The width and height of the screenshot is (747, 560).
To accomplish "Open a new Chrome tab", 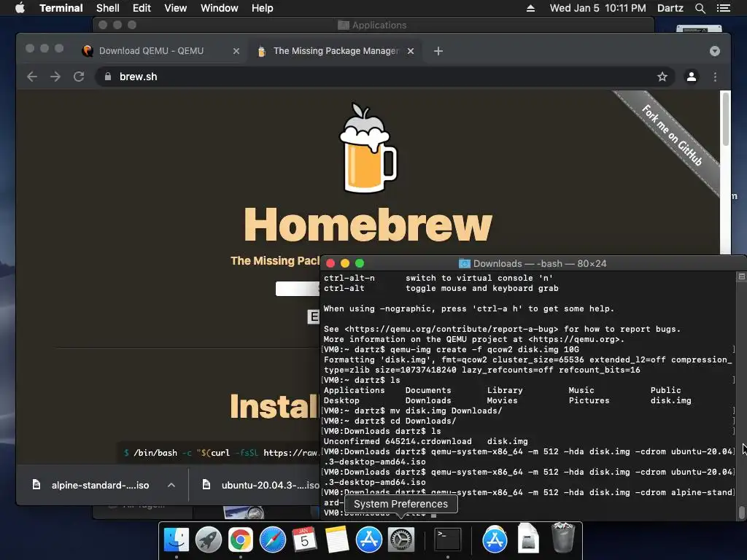I will (x=438, y=51).
